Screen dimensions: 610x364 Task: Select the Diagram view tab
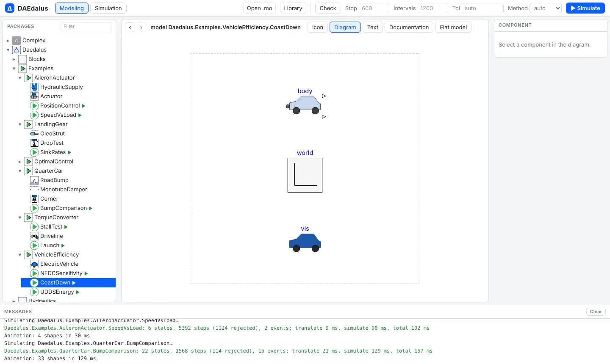tap(345, 27)
